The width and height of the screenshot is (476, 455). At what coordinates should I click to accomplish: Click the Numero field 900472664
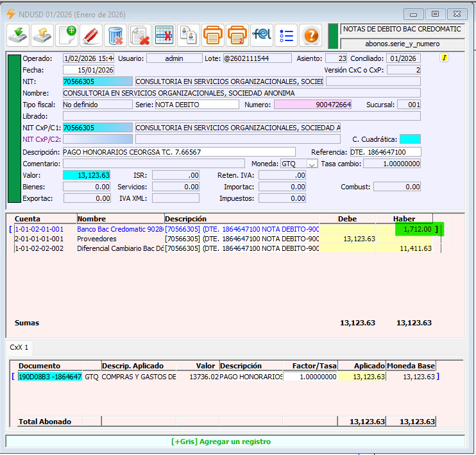click(x=313, y=105)
